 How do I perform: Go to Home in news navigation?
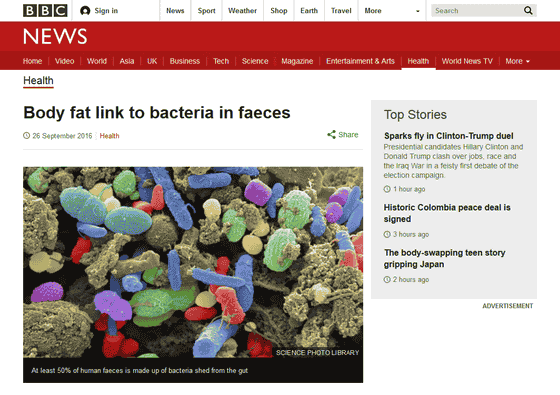[x=32, y=61]
